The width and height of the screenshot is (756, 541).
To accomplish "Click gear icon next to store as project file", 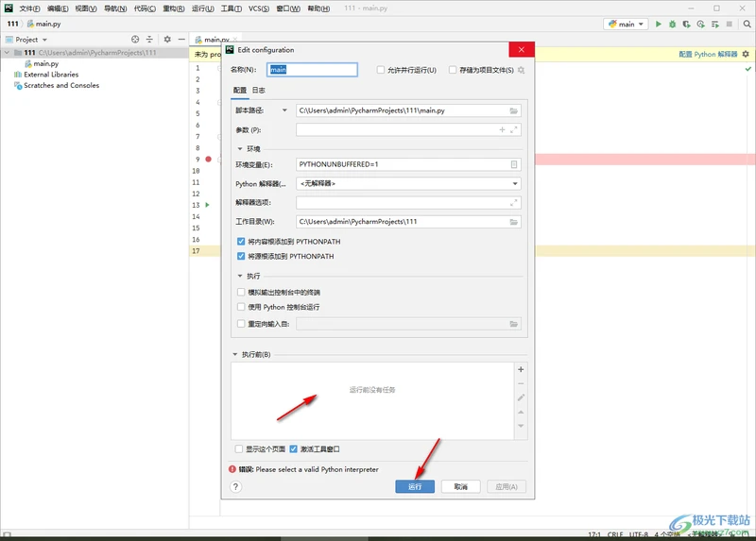I will pyautogui.click(x=521, y=70).
